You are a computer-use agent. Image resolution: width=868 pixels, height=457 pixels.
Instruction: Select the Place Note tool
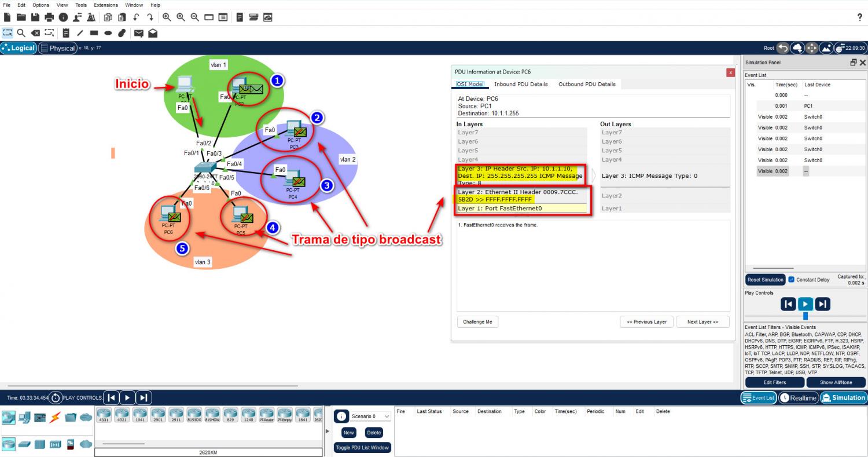(66, 33)
